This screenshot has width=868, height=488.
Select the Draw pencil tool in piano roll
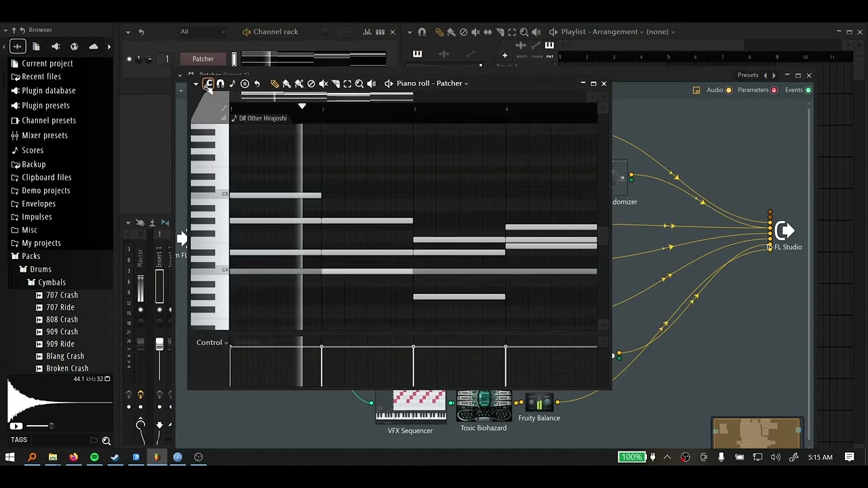tap(275, 83)
